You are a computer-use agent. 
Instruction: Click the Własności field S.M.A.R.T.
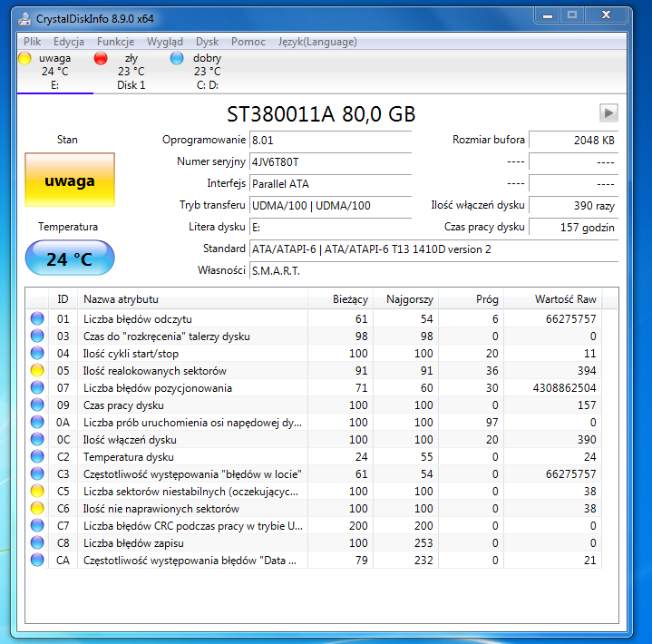[433, 271]
